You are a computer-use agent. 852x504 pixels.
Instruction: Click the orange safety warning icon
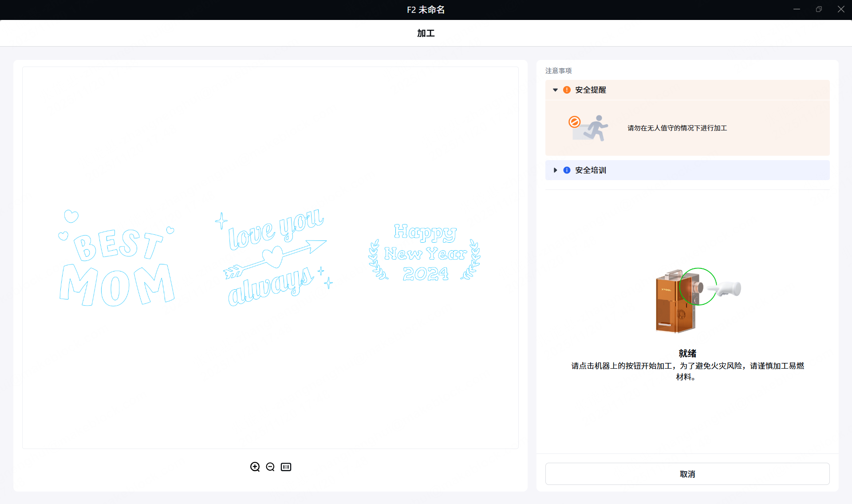click(567, 90)
